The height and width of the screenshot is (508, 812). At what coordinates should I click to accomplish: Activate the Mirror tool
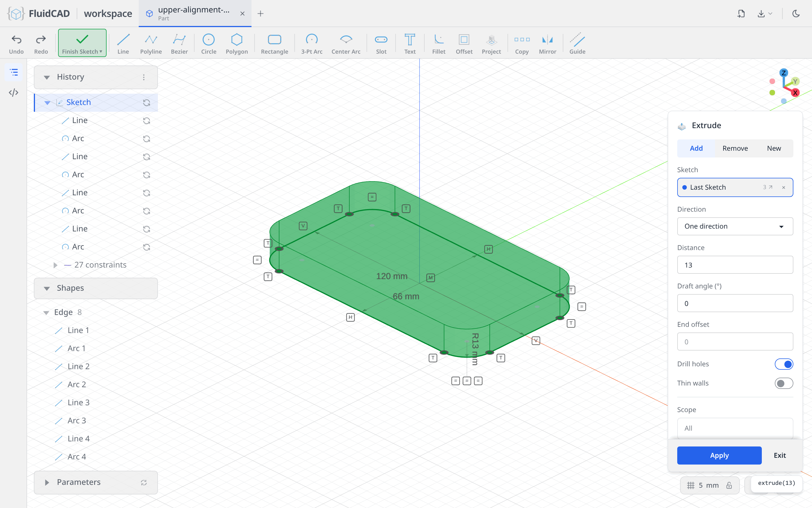[548, 44]
